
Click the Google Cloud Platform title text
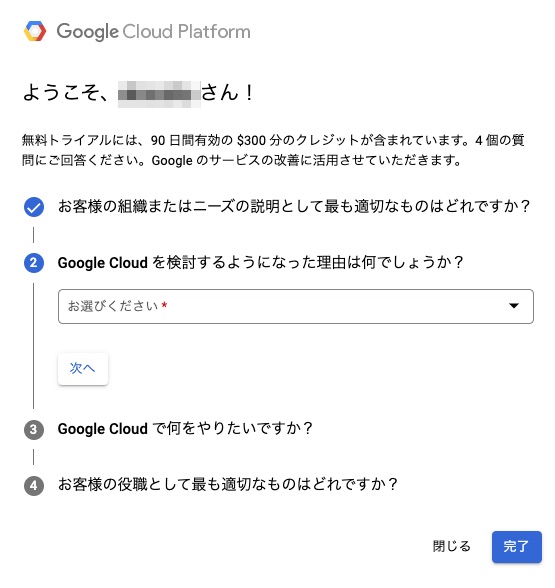(153, 32)
